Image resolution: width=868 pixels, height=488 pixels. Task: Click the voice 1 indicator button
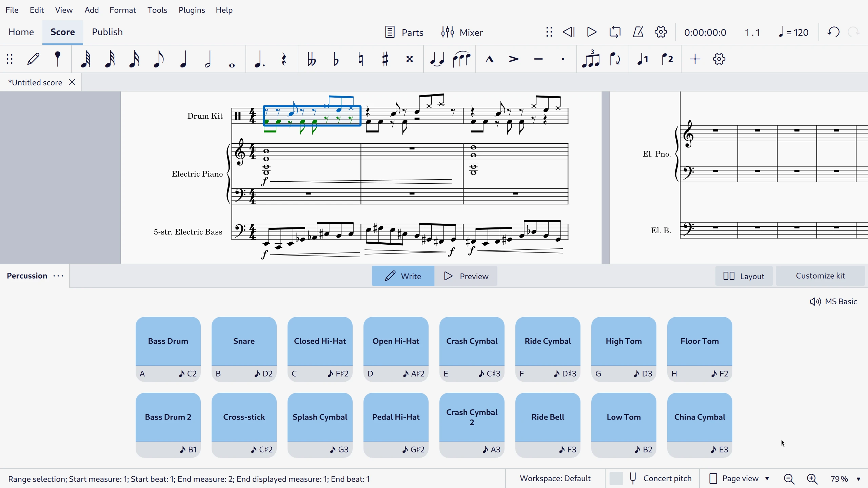(x=643, y=58)
